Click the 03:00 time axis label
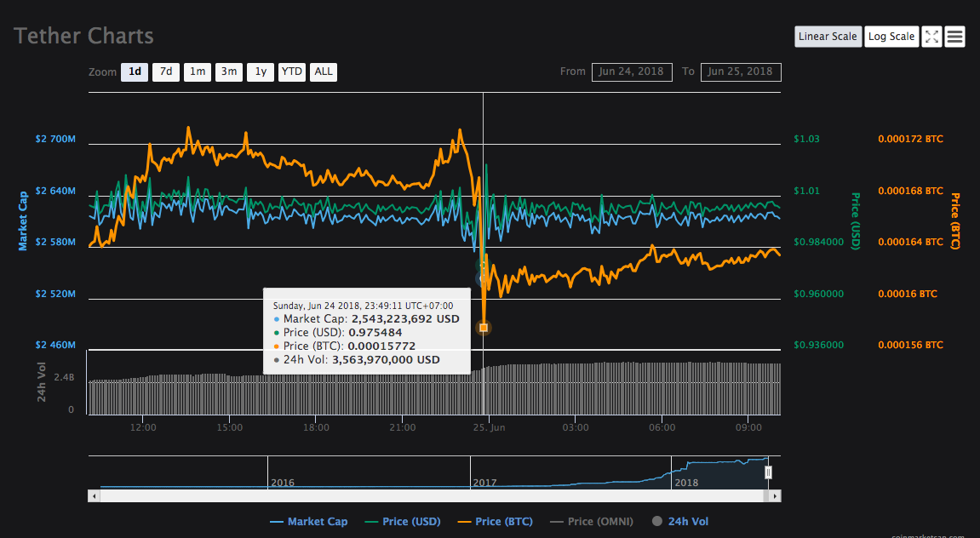This screenshot has width=980, height=538. coord(576,427)
